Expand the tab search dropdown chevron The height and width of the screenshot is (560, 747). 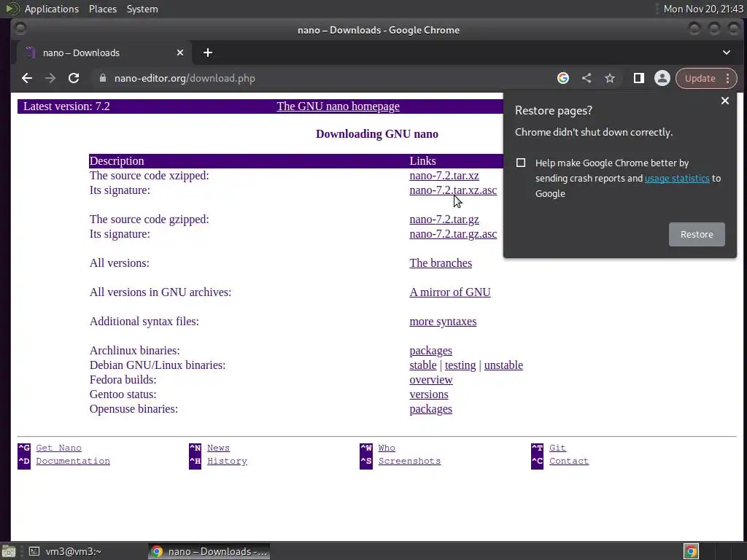coord(727,52)
